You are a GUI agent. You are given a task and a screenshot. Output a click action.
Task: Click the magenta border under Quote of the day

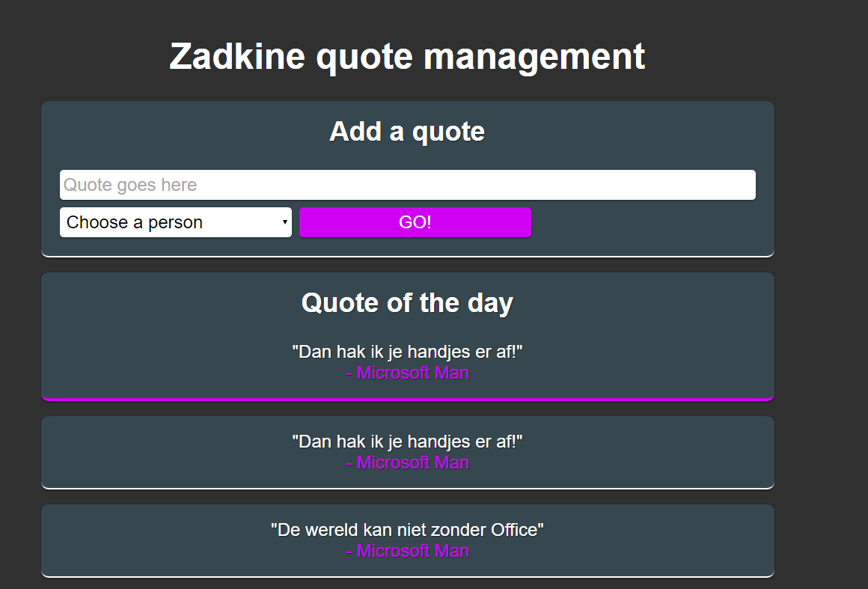click(x=407, y=399)
